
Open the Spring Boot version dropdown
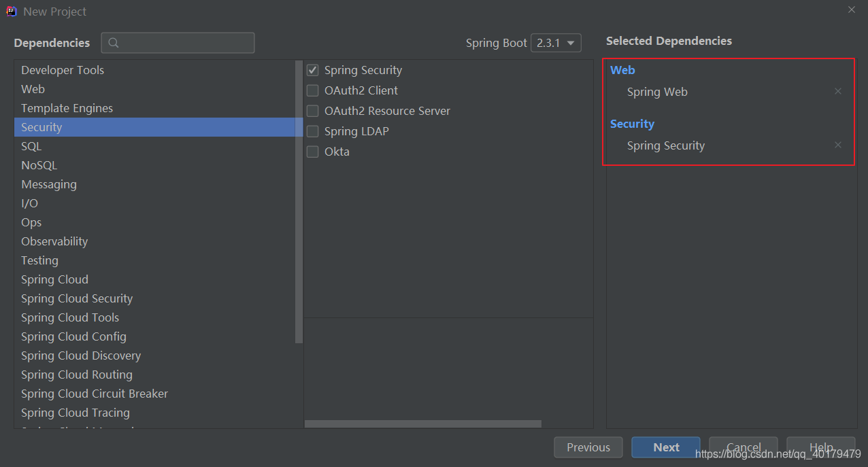556,43
